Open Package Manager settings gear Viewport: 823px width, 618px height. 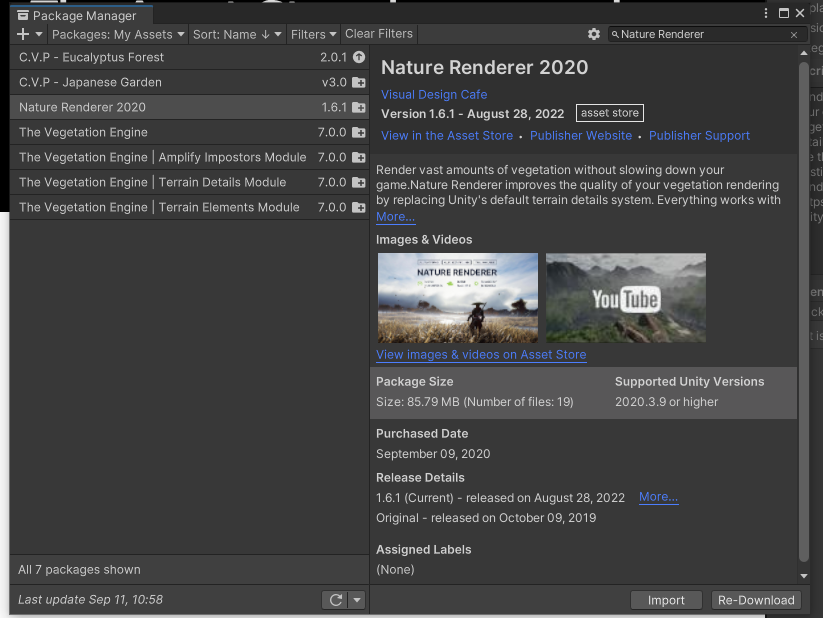tap(594, 35)
